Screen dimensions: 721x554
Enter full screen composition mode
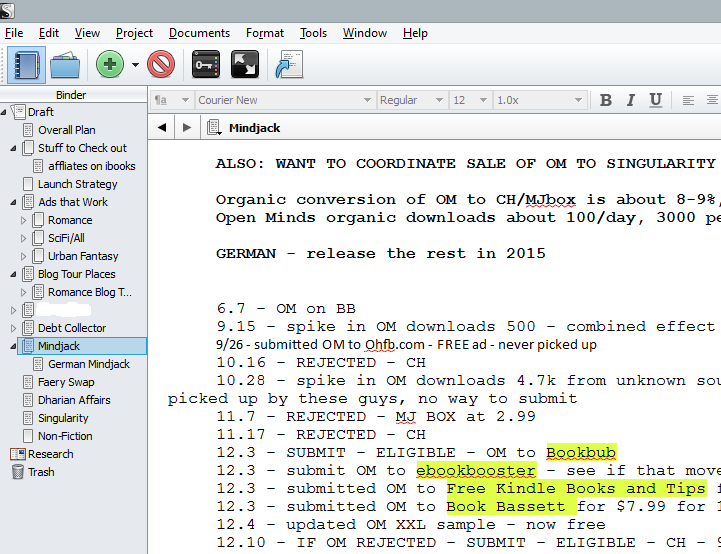[245, 65]
